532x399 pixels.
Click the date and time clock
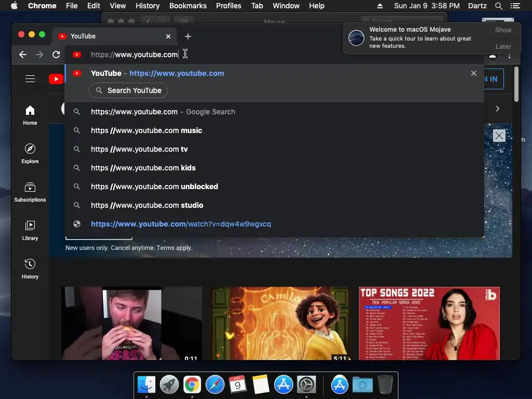click(427, 6)
